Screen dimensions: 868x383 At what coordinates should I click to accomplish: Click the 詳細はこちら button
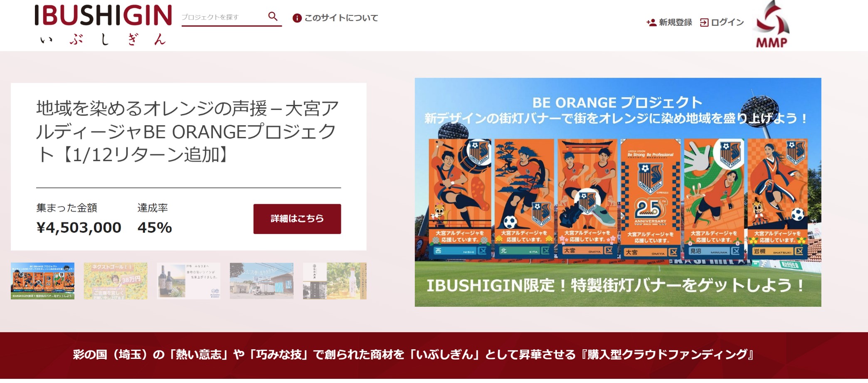297,219
